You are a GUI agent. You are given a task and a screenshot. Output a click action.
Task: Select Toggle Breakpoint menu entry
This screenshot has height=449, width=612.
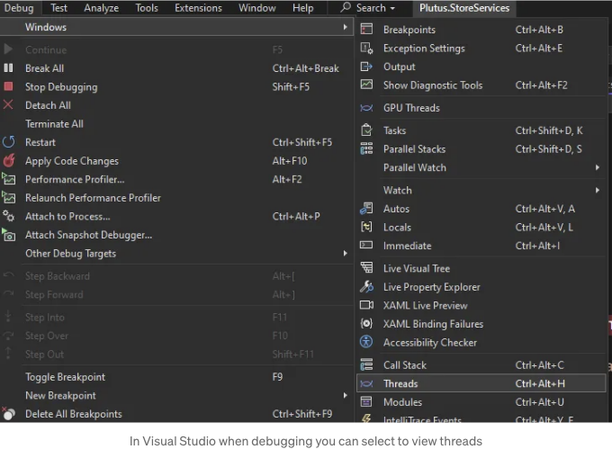65,377
